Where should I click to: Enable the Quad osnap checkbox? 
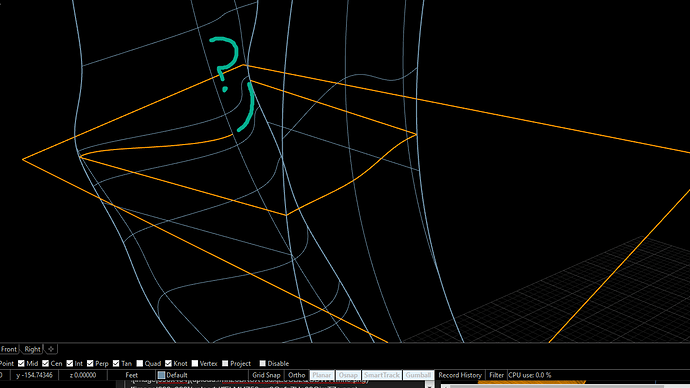click(x=140, y=363)
